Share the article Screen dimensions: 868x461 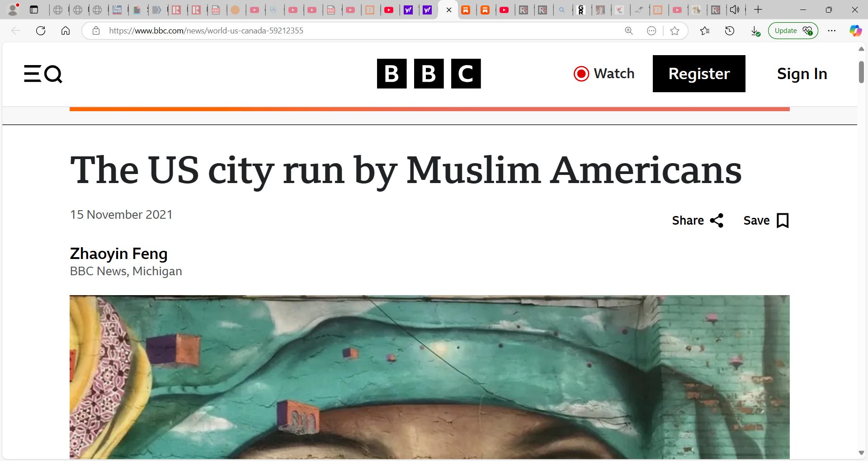tap(698, 221)
